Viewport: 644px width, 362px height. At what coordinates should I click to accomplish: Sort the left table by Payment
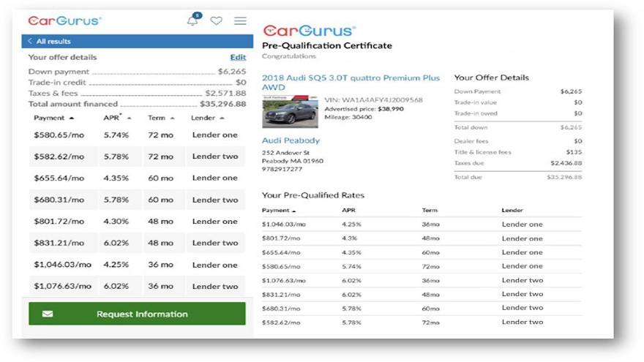point(54,118)
